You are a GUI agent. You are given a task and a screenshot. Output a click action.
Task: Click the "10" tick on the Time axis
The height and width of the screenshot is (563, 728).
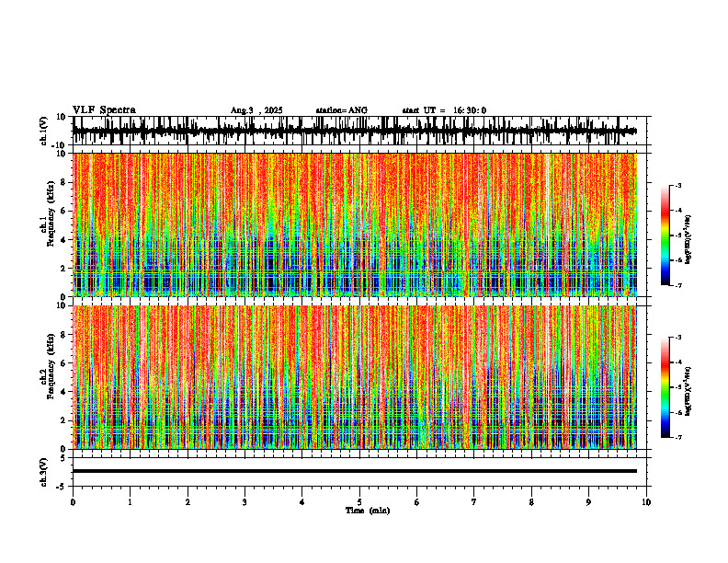click(646, 502)
